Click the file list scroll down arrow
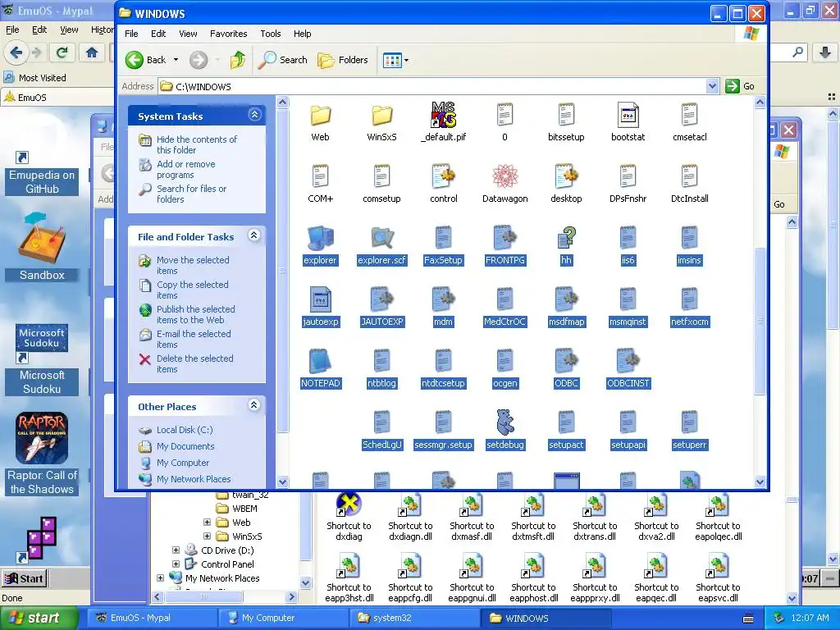This screenshot has height=630, width=840. click(x=760, y=482)
